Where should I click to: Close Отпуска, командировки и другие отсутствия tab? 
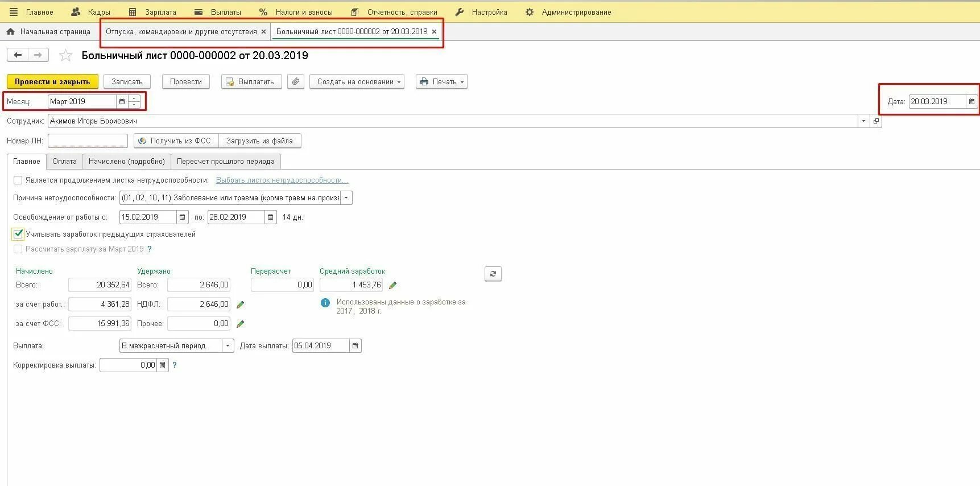tap(263, 32)
